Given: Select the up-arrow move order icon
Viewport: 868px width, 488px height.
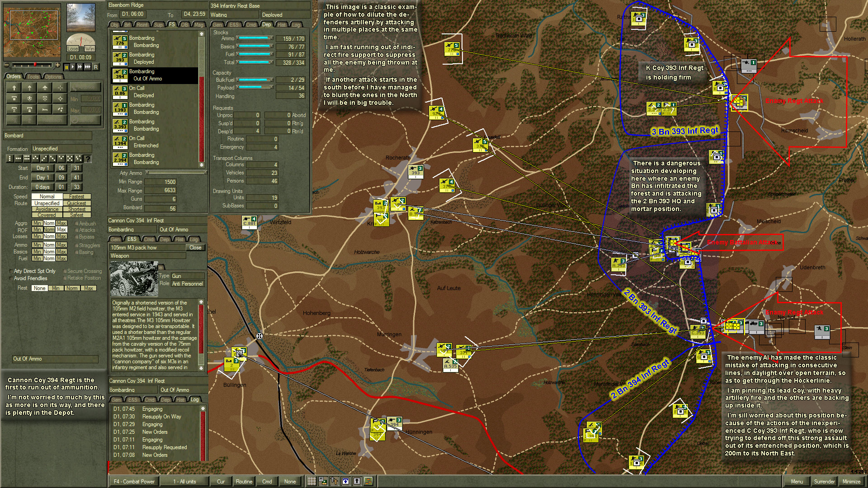Looking at the screenshot, I should (14, 87).
